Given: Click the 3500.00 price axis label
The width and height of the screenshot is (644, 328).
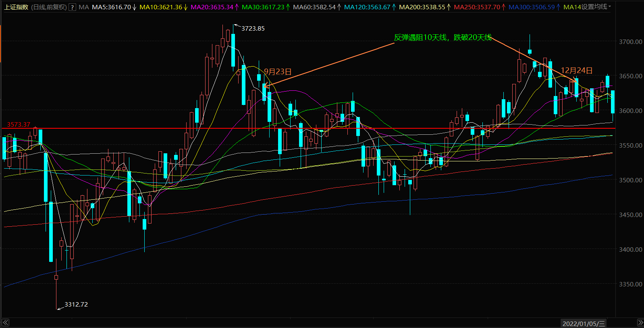Looking at the screenshot, I should click(x=631, y=180).
